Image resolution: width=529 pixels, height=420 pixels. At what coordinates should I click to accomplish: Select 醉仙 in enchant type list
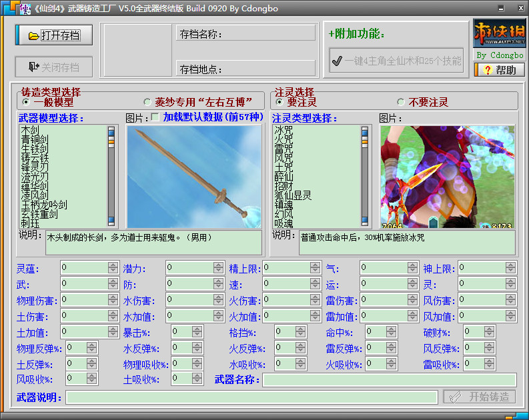tap(284, 177)
